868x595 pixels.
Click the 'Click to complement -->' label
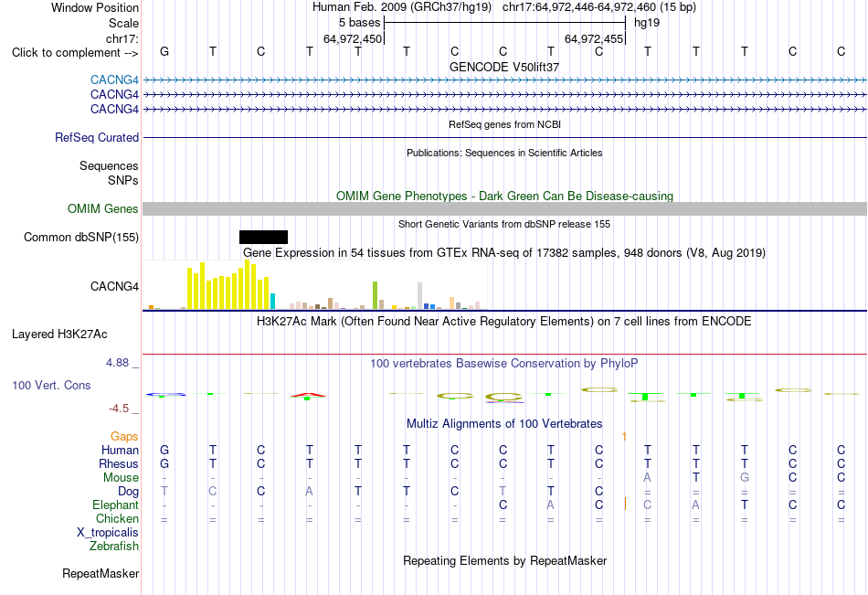click(75, 53)
